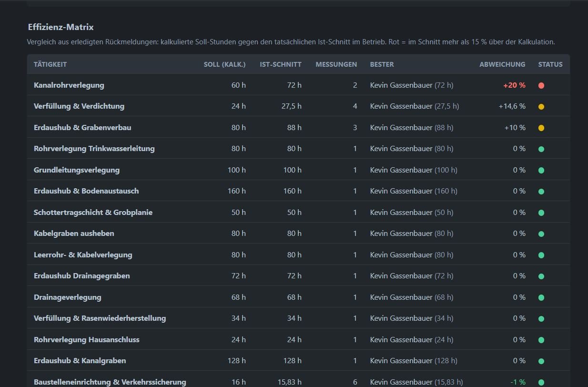Click status dot for Verfüllung & Rasenwiederherstellung
The image size is (588, 387).
tap(541, 319)
